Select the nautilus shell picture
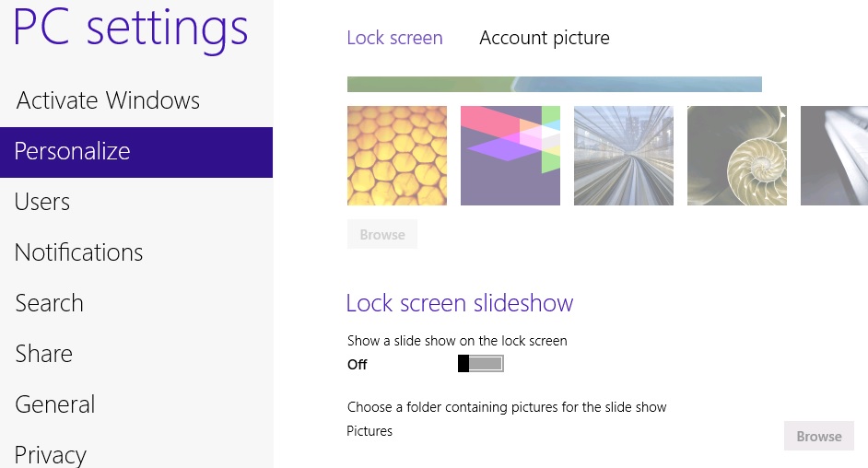This screenshot has width=868, height=468. (x=737, y=156)
